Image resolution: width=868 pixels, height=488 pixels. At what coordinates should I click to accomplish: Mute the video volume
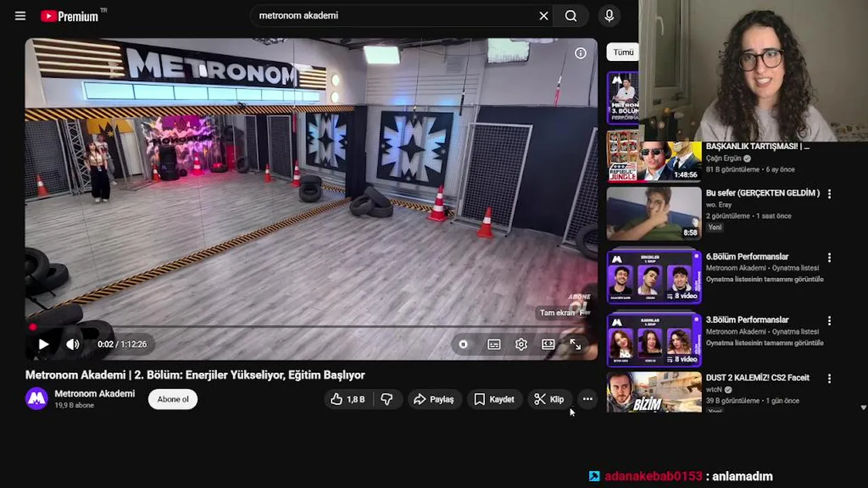pyautogui.click(x=73, y=344)
